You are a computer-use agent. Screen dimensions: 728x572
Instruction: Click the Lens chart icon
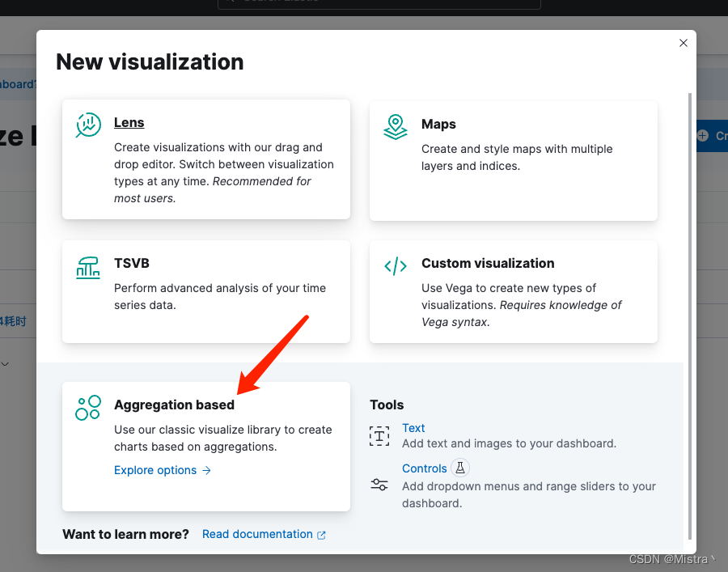coord(88,125)
